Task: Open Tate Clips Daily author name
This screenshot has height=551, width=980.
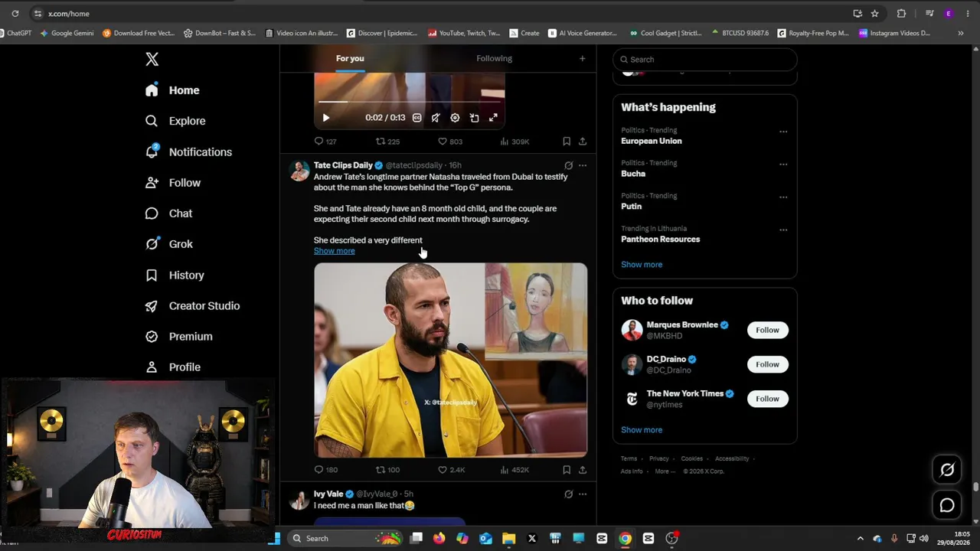Action: (x=343, y=165)
